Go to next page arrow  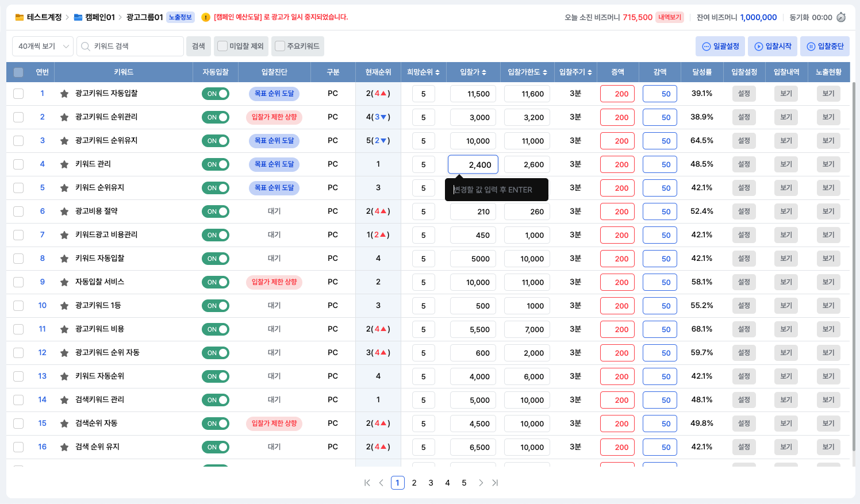click(481, 483)
